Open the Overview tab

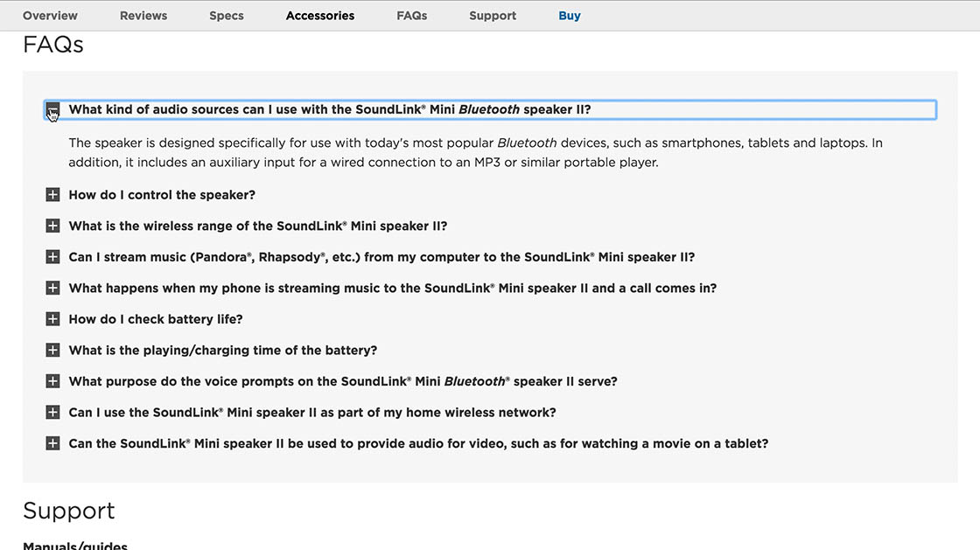click(50, 16)
